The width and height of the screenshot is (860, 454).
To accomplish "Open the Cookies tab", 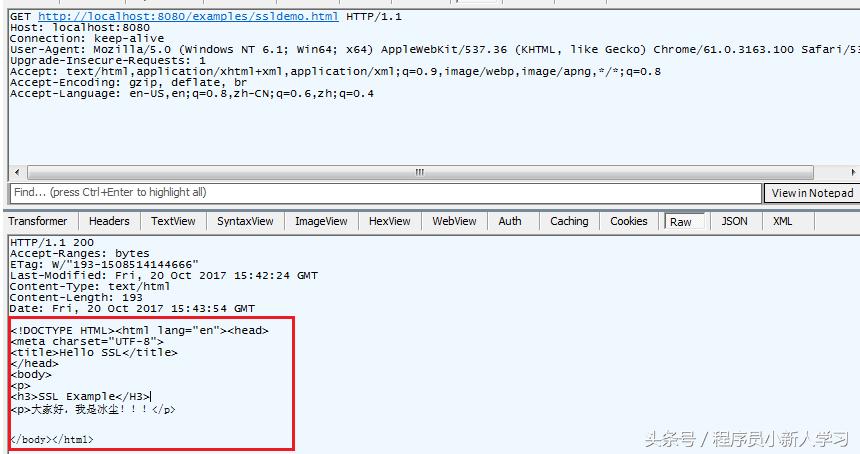I will click(629, 222).
